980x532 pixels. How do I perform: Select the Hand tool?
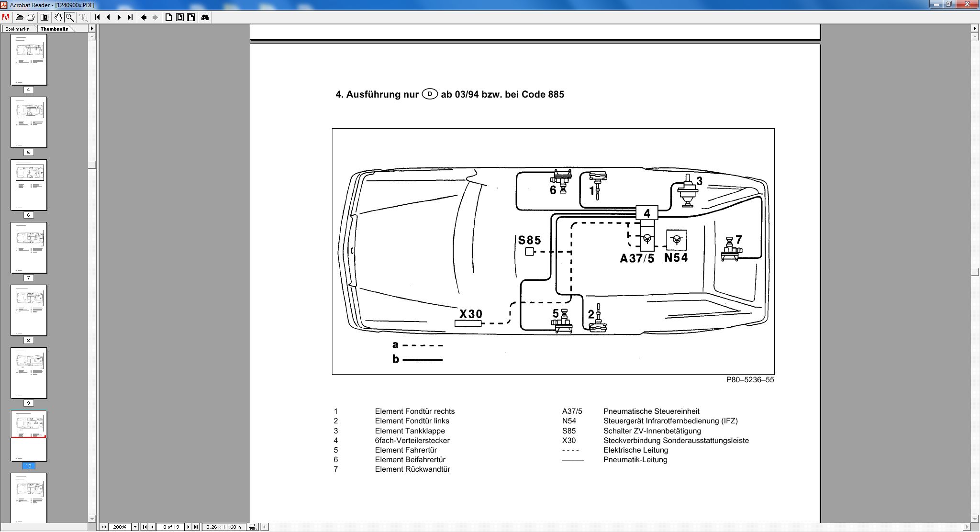(x=58, y=17)
